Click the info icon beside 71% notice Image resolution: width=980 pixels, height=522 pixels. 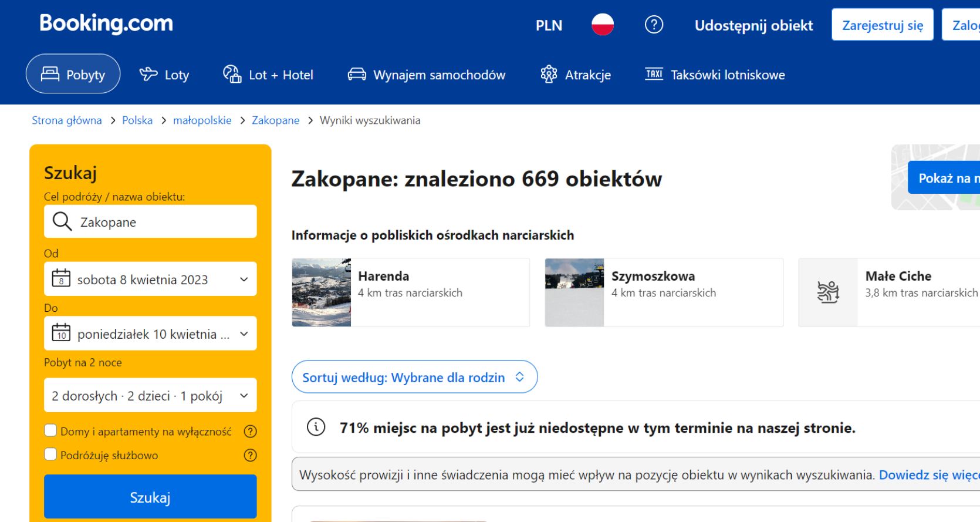(x=316, y=427)
